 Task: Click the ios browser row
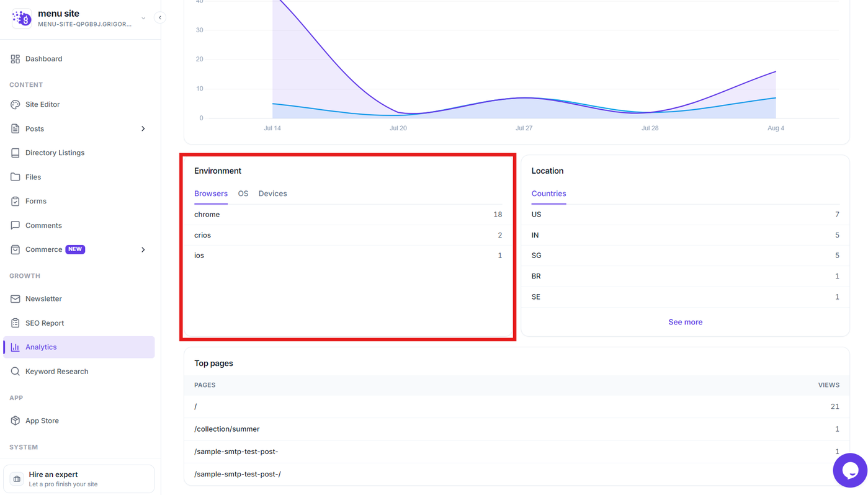click(348, 256)
